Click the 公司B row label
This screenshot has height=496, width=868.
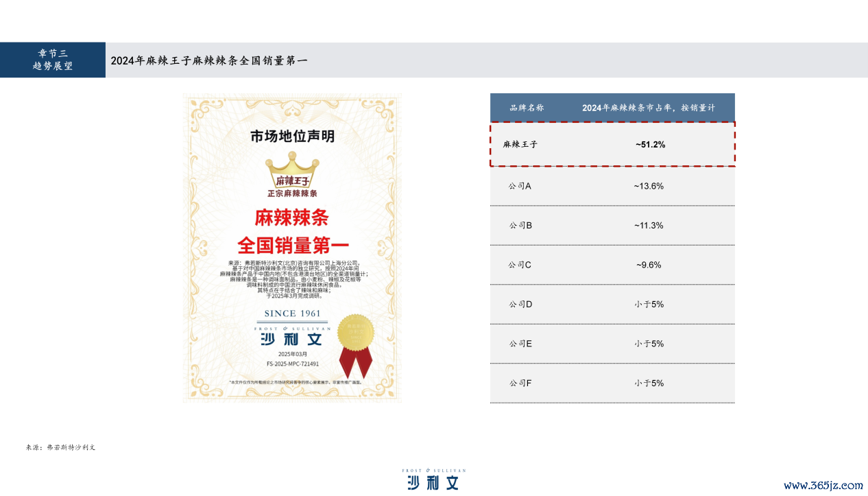pyautogui.click(x=520, y=226)
